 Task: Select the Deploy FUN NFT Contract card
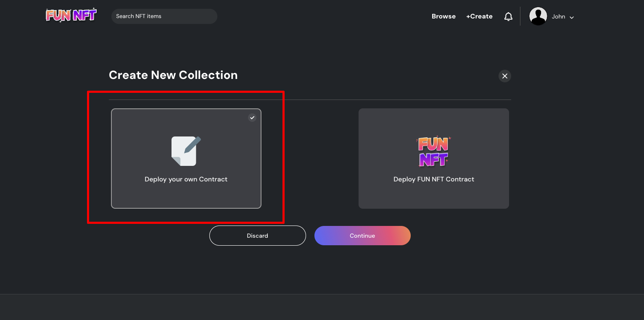tap(434, 158)
